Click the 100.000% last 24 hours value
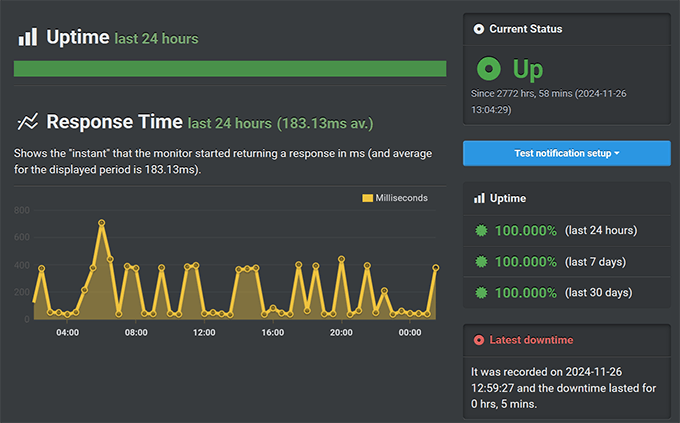Viewport: 680px width, 423px height. click(x=526, y=231)
